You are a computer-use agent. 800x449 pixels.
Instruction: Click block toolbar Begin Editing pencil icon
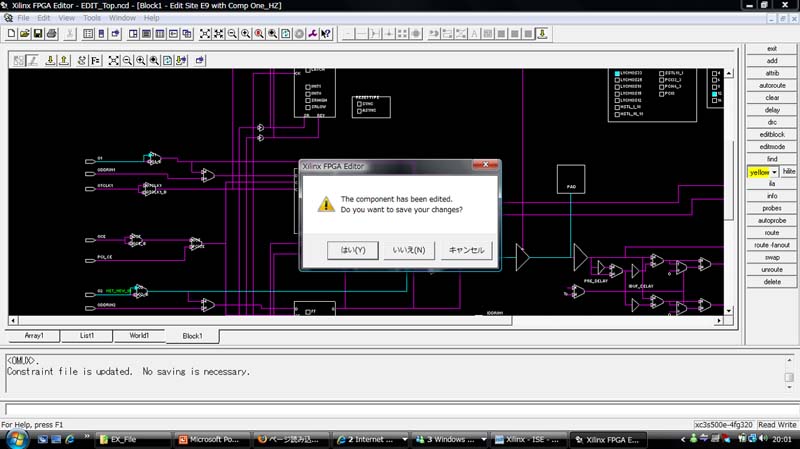point(32,61)
